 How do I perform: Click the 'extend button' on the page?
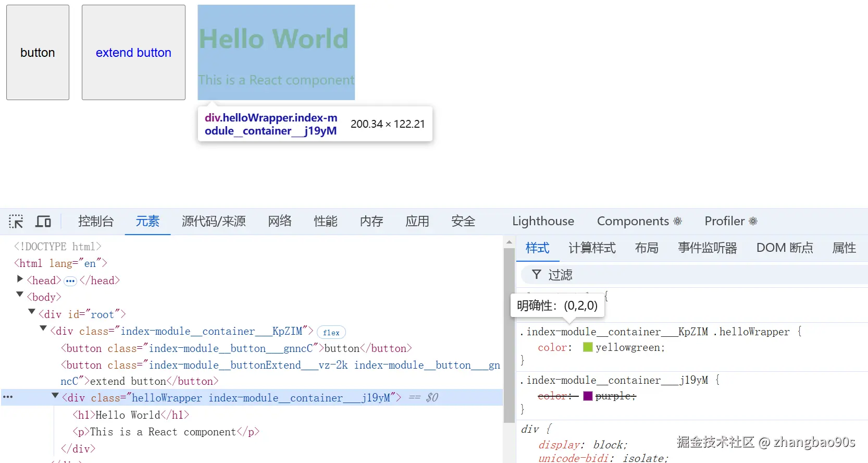tap(133, 53)
